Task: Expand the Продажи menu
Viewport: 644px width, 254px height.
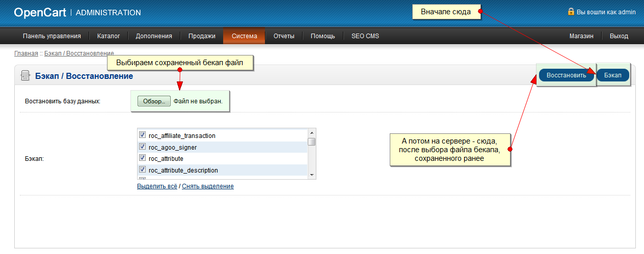Action: [x=202, y=36]
